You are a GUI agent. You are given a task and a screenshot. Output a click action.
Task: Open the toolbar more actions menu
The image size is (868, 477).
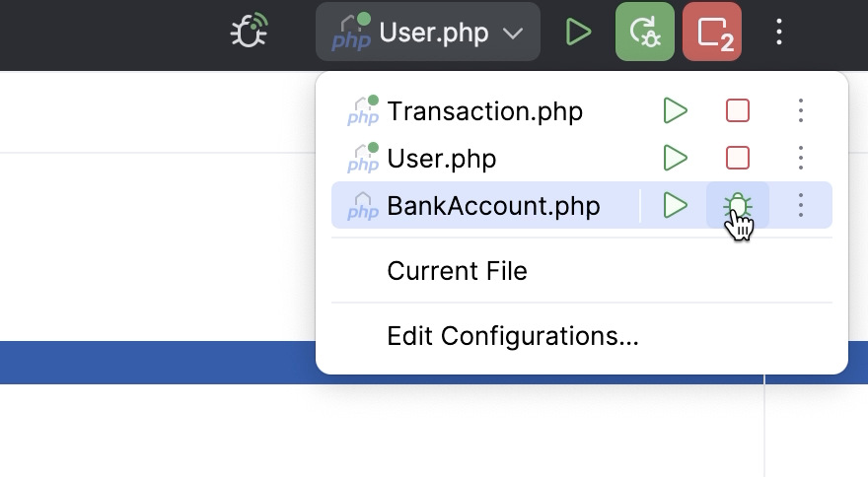click(x=779, y=33)
